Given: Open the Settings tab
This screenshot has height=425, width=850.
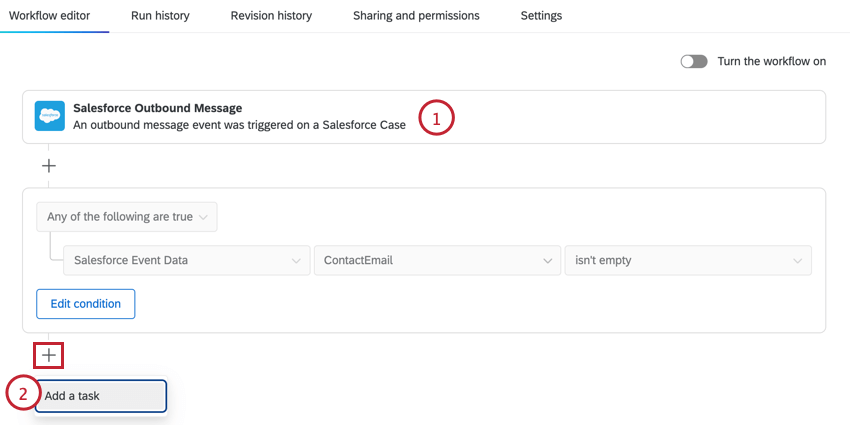Looking at the screenshot, I should (x=541, y=16).
